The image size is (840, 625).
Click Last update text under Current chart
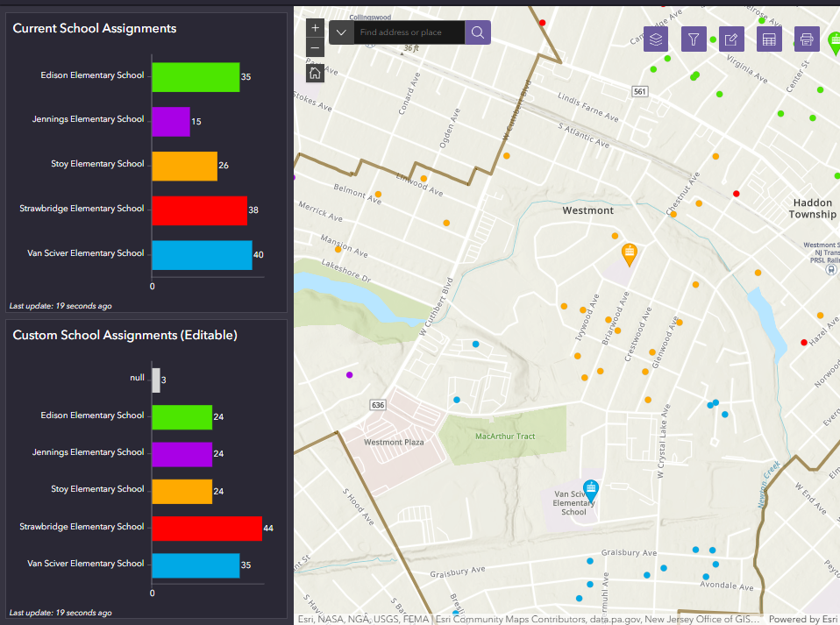click(61, 306)
